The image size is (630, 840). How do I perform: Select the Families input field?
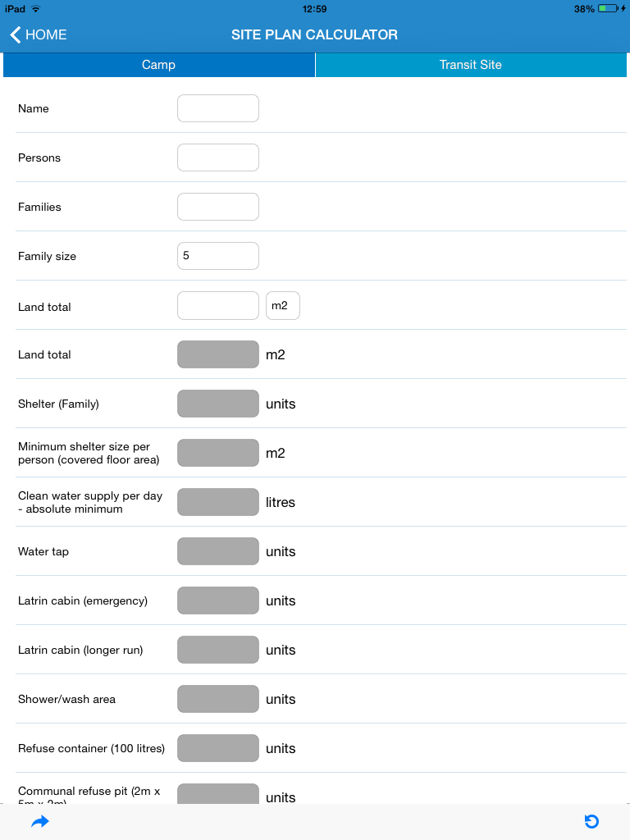(217, 207)
